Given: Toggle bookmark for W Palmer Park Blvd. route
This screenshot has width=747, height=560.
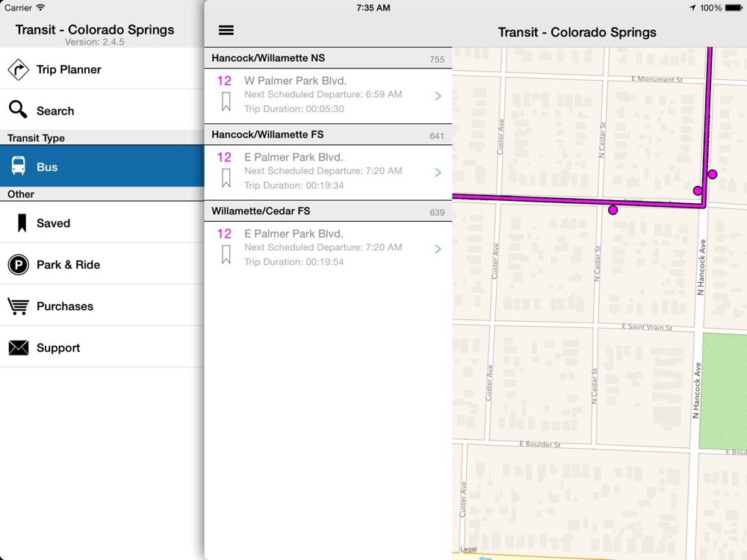Looking at the screenshot, I should point(226,102).
